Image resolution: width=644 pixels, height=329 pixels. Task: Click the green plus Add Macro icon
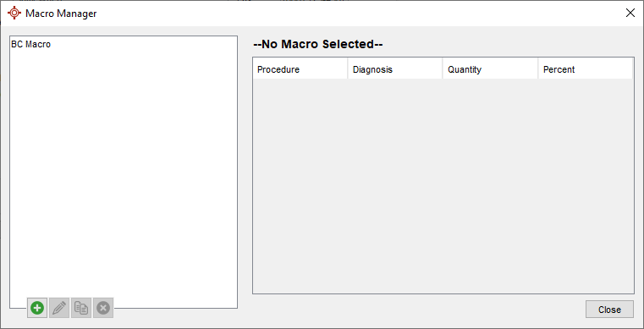tap(37, 308)
